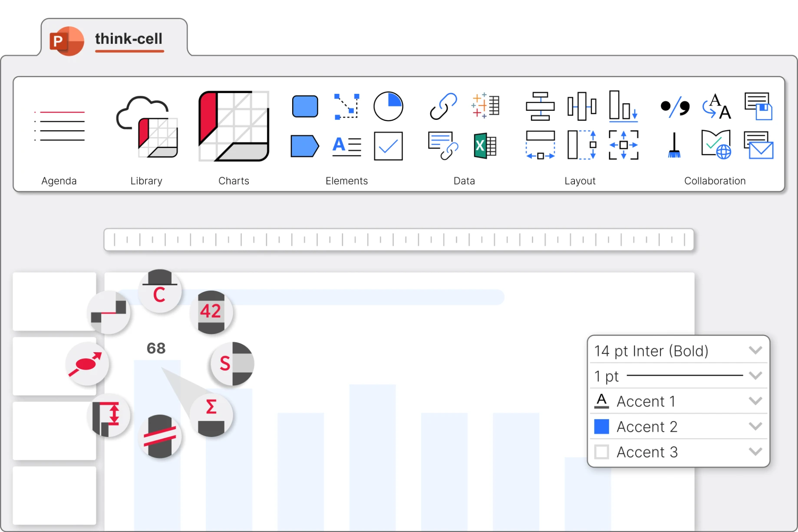
Task: Insert a rounded rectangle element
Action: click(x=305, y=106)
